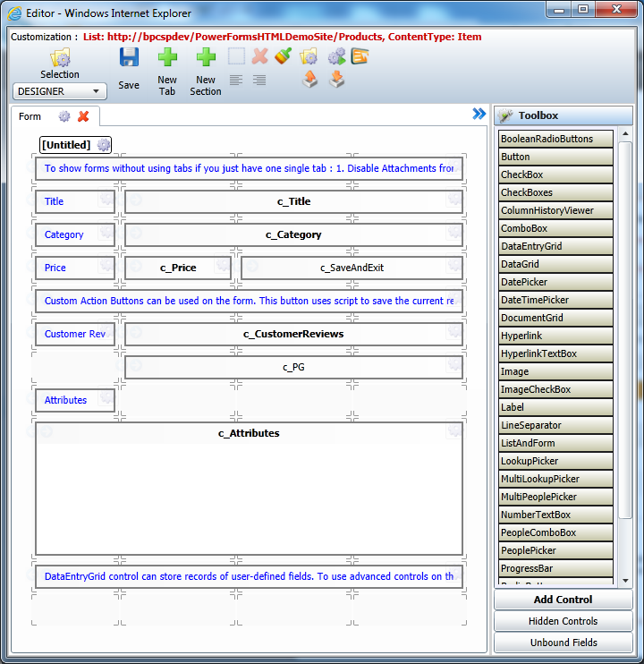The height and width of the screenshot is (664, 644).
Task: Select ComboBox control in the Toolbox
Action: [x=556, y=228]
